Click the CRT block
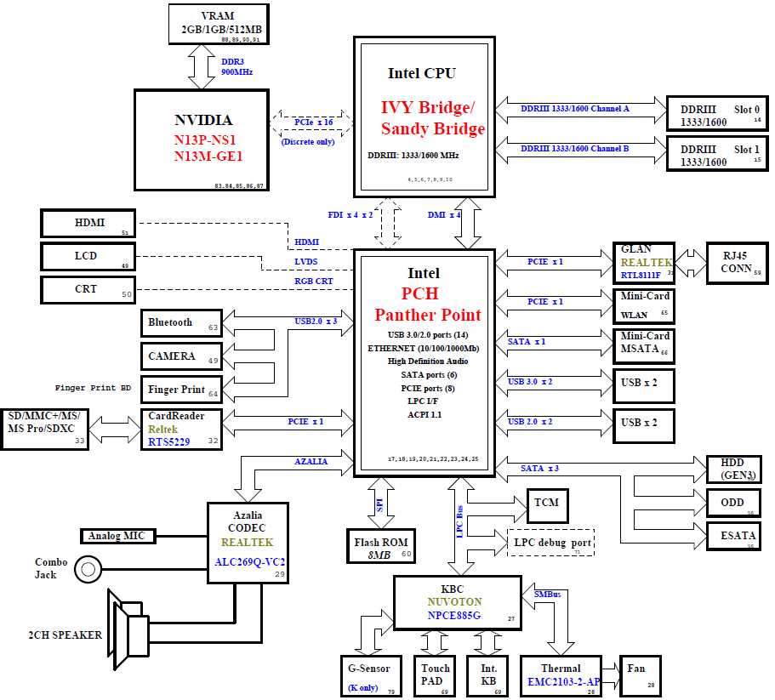 point(88,289)
